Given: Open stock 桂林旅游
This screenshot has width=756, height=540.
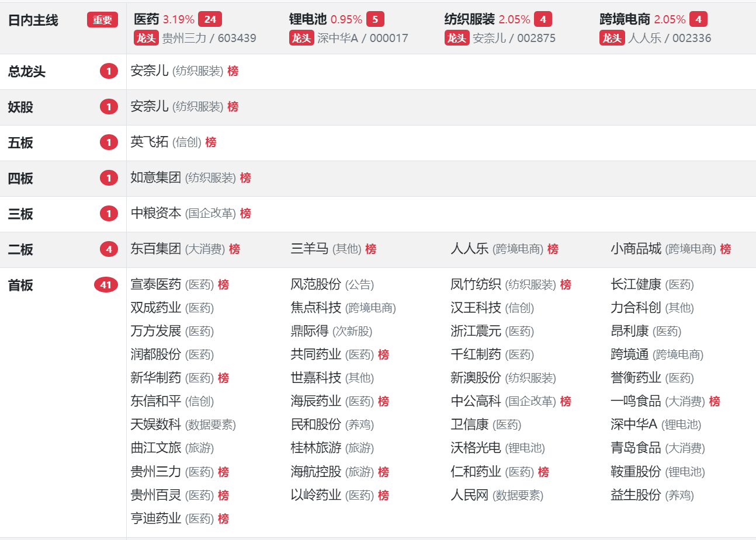Looking at the screenshot, I should pos(316,448).
